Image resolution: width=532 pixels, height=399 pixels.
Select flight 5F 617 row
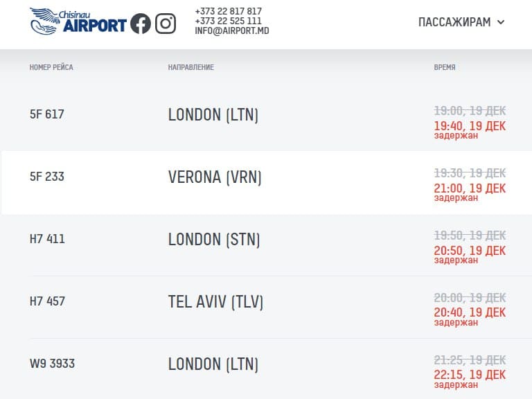[47, 114]
